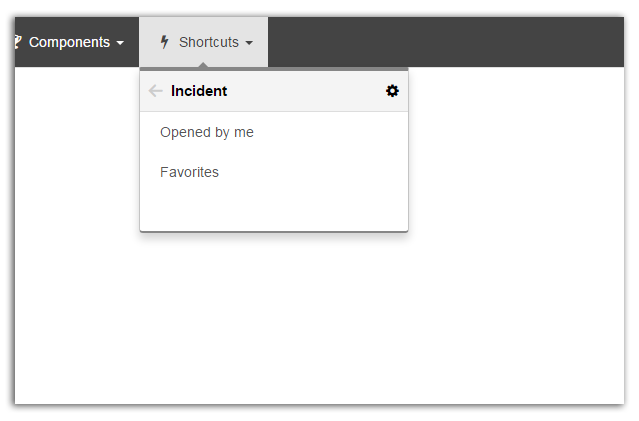Open the Components menu
The height and width of the screenshot is (421, 639).
70,42
